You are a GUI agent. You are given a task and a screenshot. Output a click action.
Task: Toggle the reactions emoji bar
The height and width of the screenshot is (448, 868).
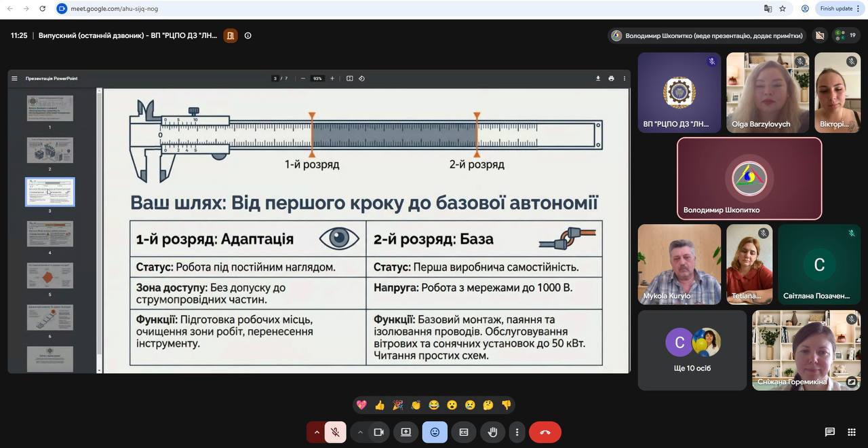click(435, 432)
